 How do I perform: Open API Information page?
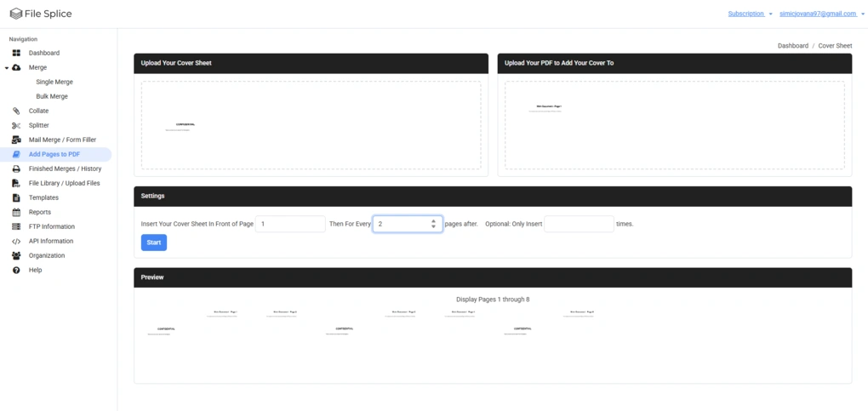(x=51, y=242)
